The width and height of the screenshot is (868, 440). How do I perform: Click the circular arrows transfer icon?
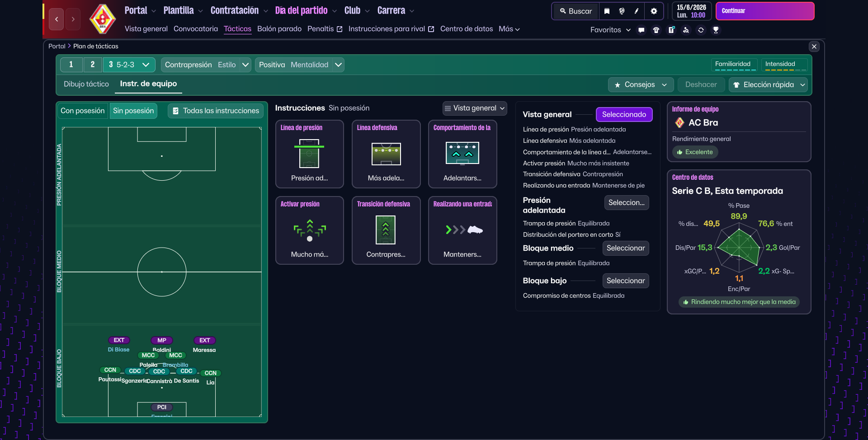tap(701, 30)
